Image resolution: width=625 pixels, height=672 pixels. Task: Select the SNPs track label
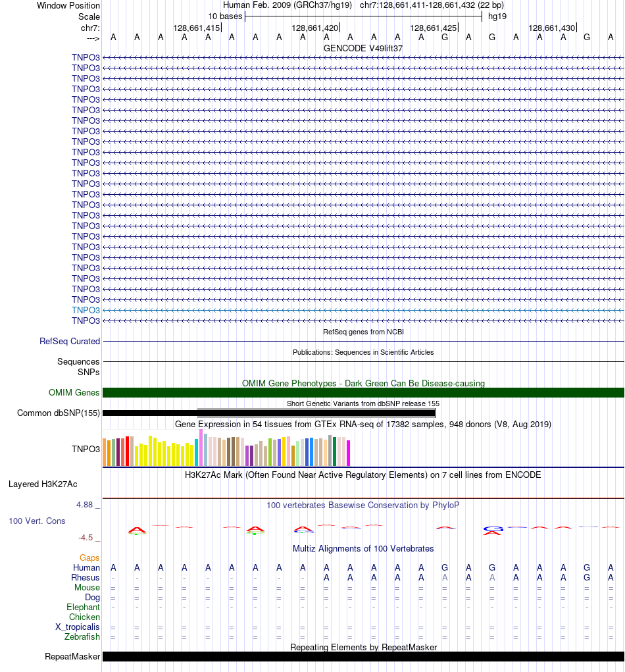[89, 373]
